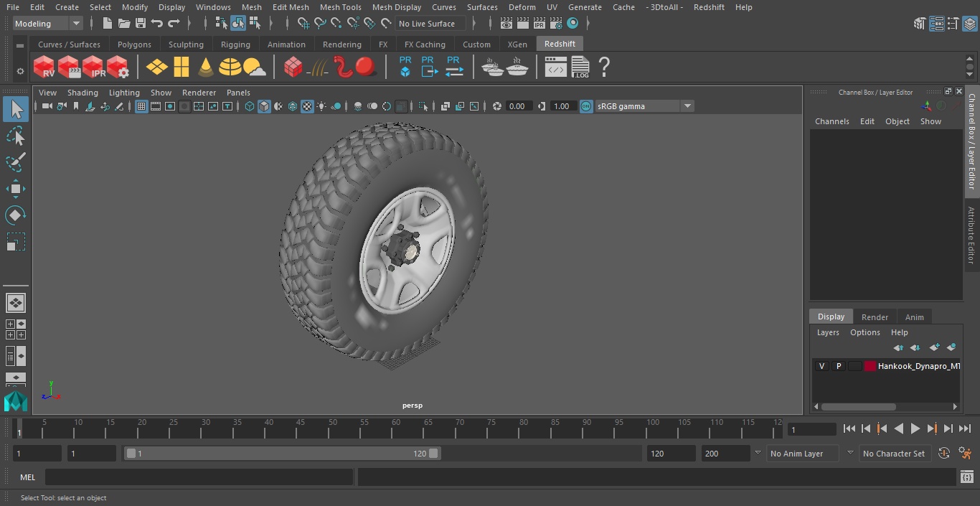This screenshot has height=506, width=980.
Task: Create a Redshift spot light cone icon
Action: coord(206,67)
